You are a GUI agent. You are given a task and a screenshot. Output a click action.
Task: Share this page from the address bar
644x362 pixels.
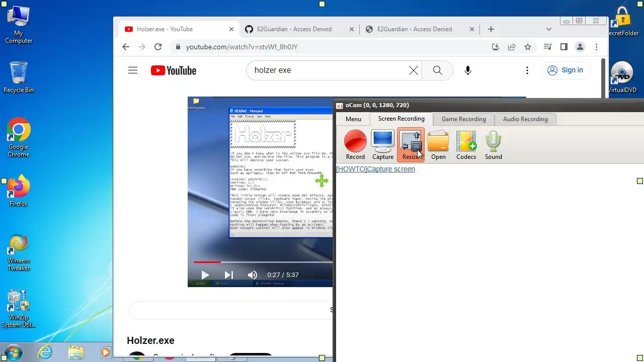point(512,47)
